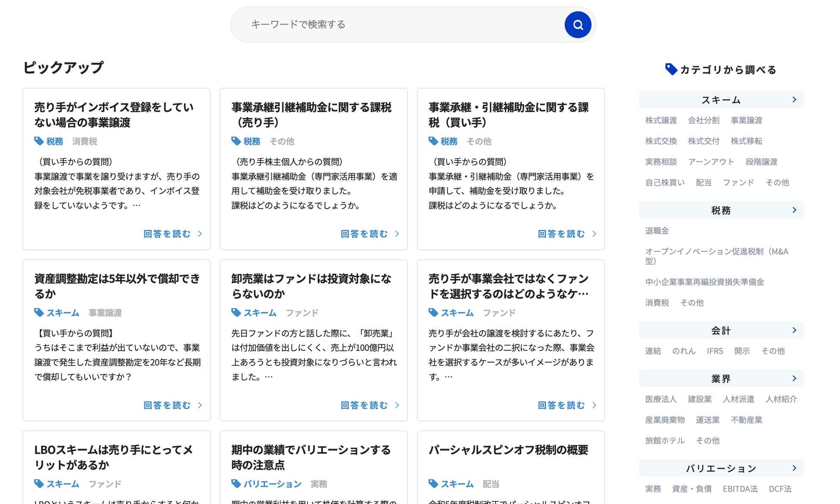Open the 業界 category section

(721, 379)
